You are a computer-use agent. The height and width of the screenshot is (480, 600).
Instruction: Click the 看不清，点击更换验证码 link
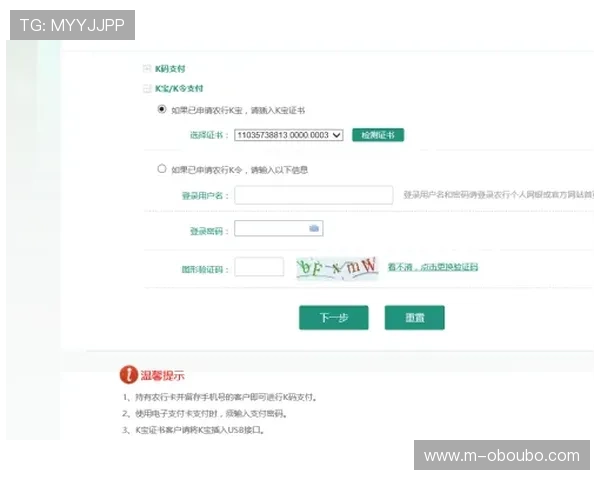point(433,267)
